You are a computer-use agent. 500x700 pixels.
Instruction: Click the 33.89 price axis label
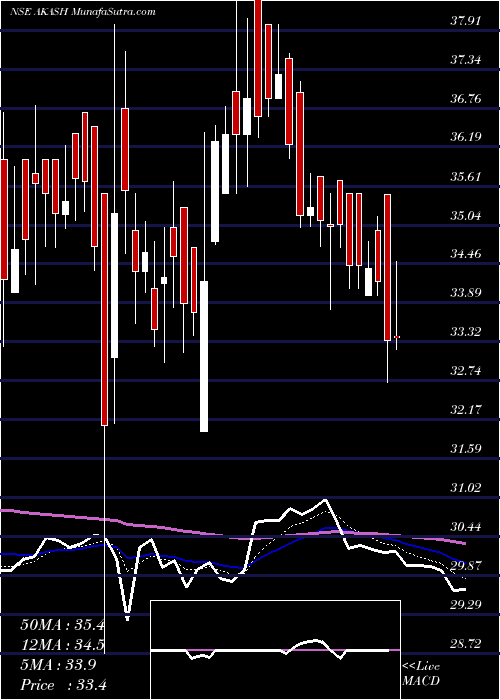click(x=466, y=293)
